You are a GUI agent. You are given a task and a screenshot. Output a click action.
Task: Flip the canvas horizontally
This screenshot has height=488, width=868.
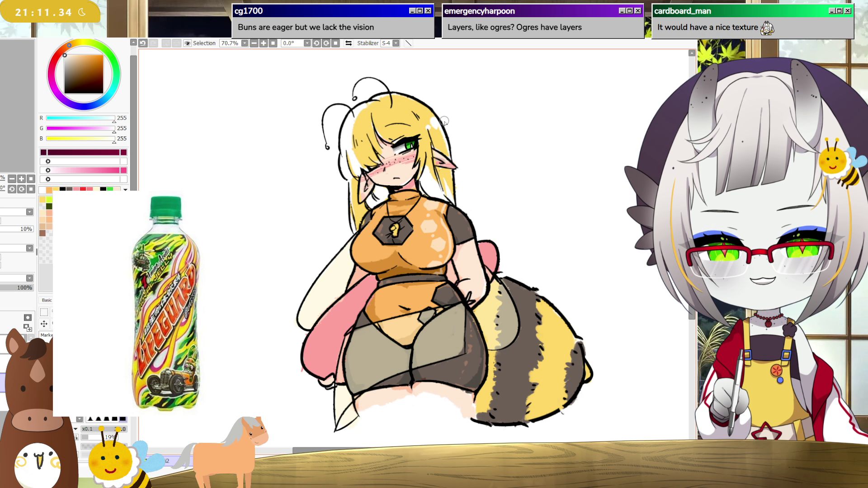tap(349, 43)
